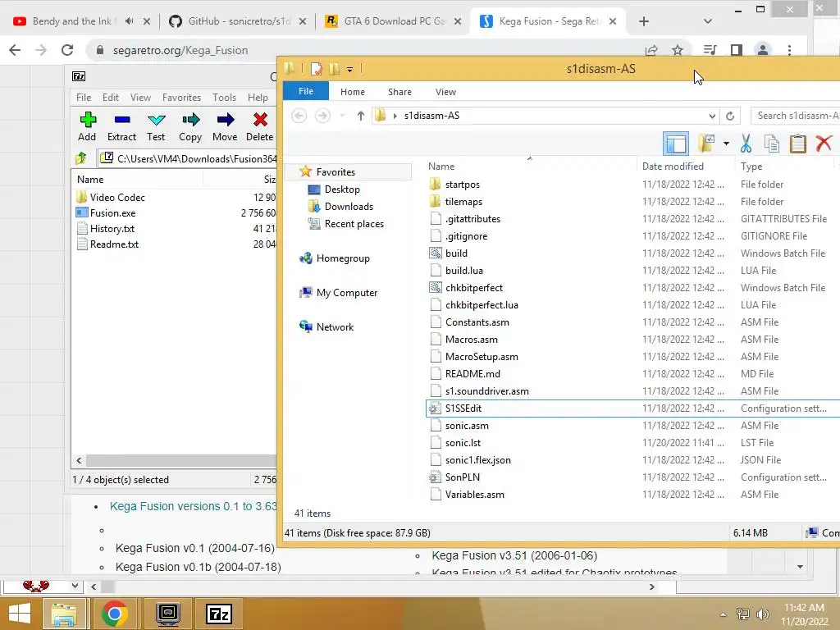
Task: Refresh the s1disasm-AS folder view
Action: coord(729,116)
